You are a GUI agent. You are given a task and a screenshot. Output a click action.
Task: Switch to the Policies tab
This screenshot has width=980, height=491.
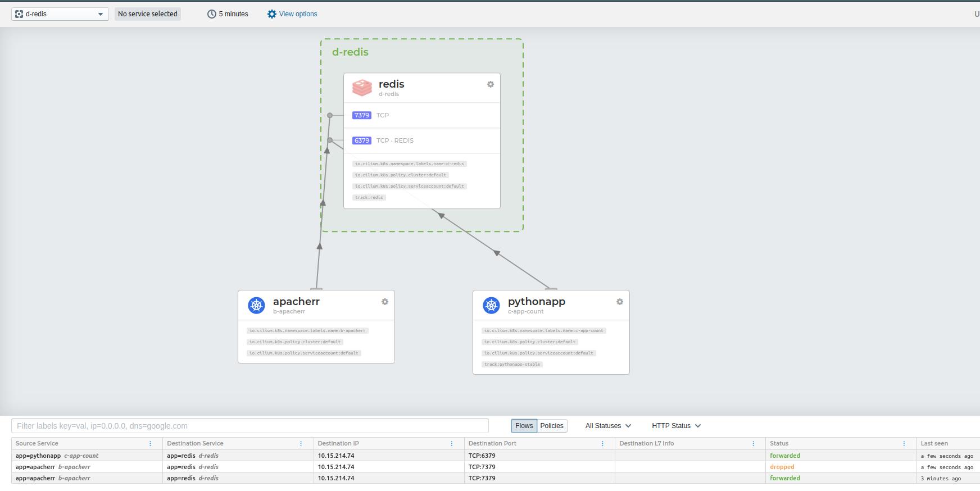552,426
